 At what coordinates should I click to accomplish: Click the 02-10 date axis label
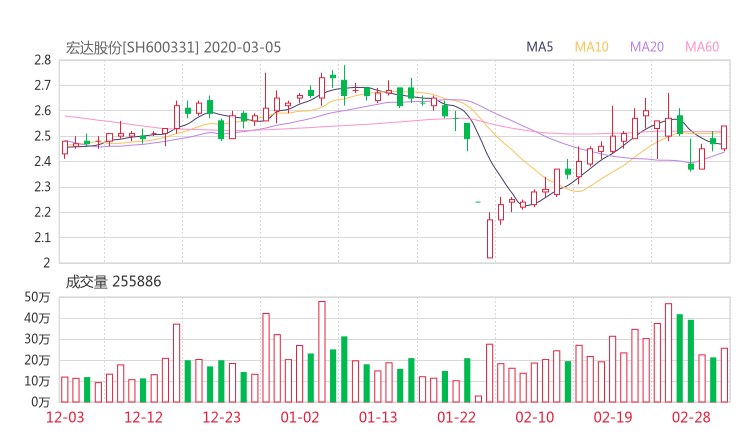pos(535,417)
